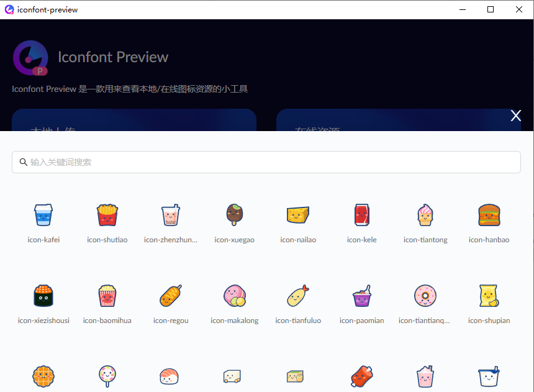This screenshot has width=534, height=392.
Task: Click the icon-paomian label text
Action: click(x=361, y=321)
